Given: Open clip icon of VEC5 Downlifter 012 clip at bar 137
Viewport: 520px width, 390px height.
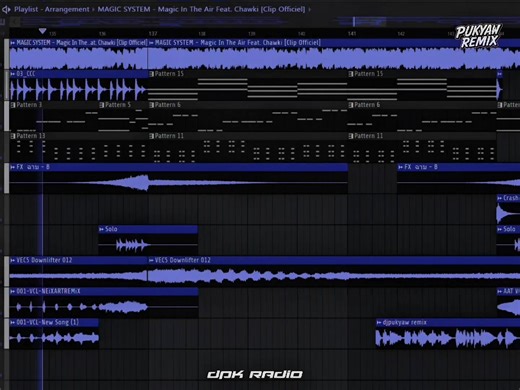Looking at the screenshot, I should (x=151, y=260).
